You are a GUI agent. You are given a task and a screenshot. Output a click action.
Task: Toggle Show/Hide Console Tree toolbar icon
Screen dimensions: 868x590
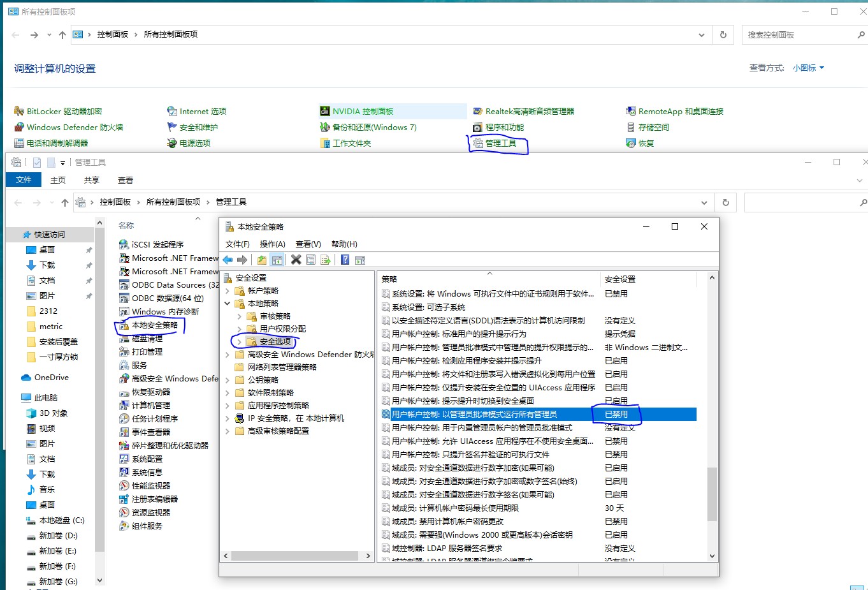[x=277, y=260]
